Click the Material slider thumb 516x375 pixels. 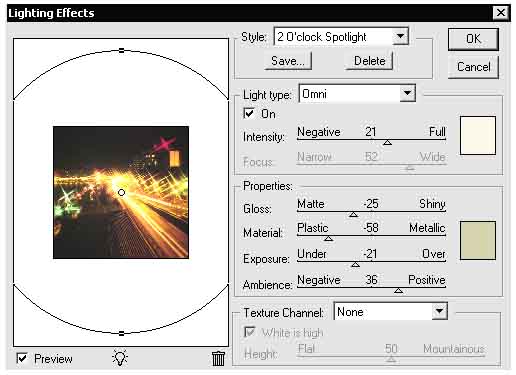[328, 238]
